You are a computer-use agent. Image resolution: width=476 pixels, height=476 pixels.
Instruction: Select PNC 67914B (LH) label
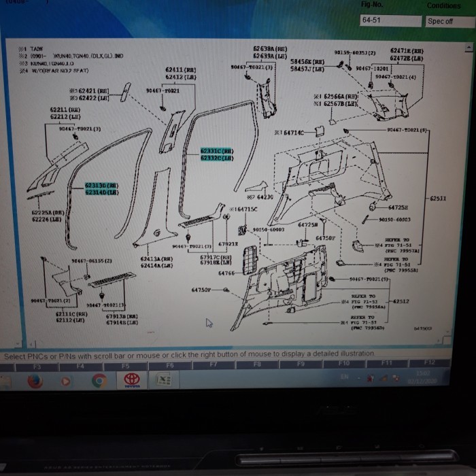tap(122, 323)
